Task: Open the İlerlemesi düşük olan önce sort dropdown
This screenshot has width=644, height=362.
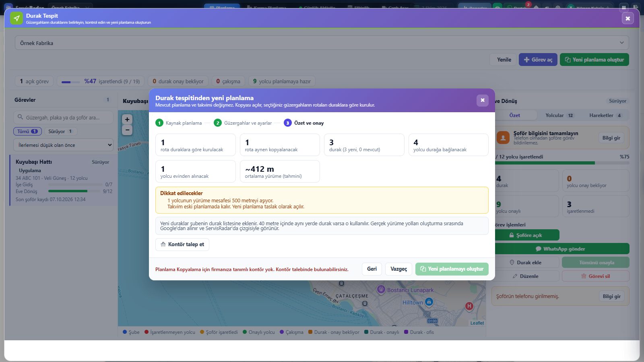Action: click(64, 145)
